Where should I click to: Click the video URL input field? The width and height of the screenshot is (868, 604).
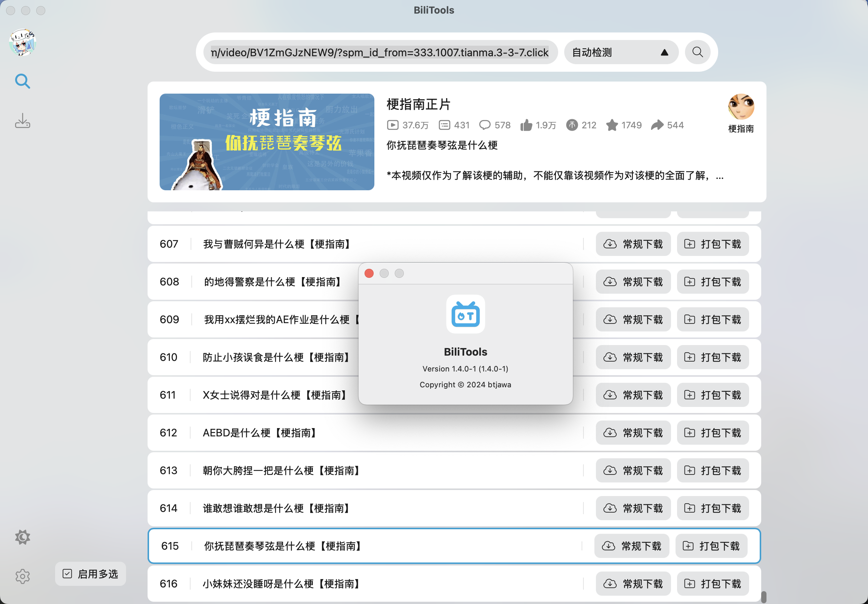tap(380, 52)
